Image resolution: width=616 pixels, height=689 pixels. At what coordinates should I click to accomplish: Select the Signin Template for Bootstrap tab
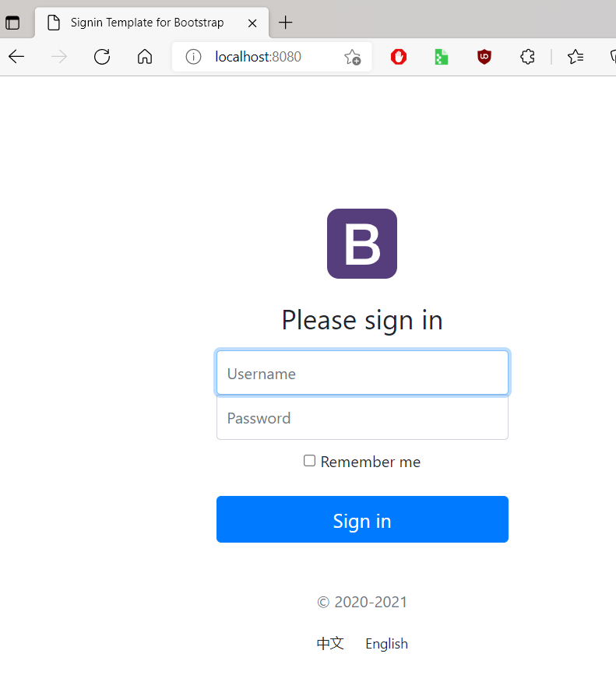[x=146, y=23]
